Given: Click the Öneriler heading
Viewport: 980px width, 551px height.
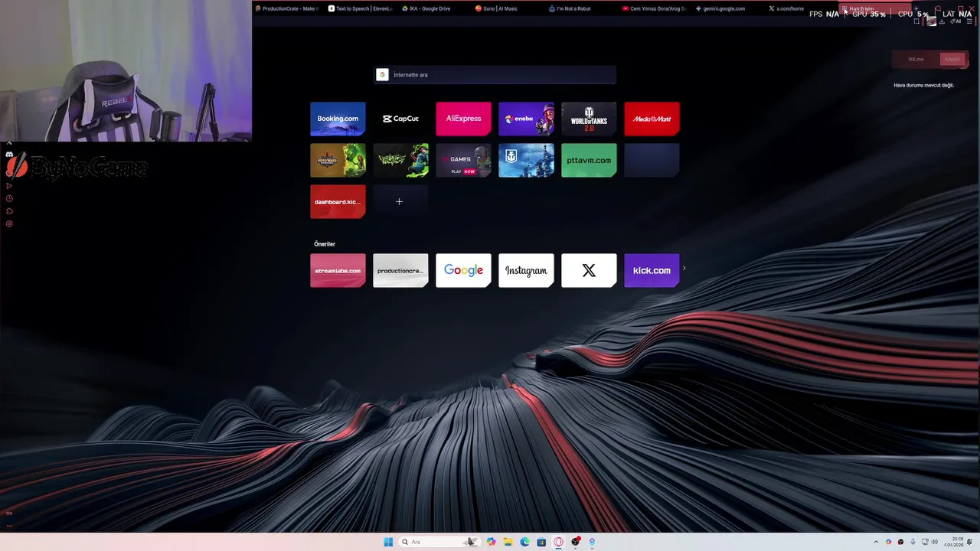Looking at the screenshot, I should pyautogui.click(x=325, y=244).
